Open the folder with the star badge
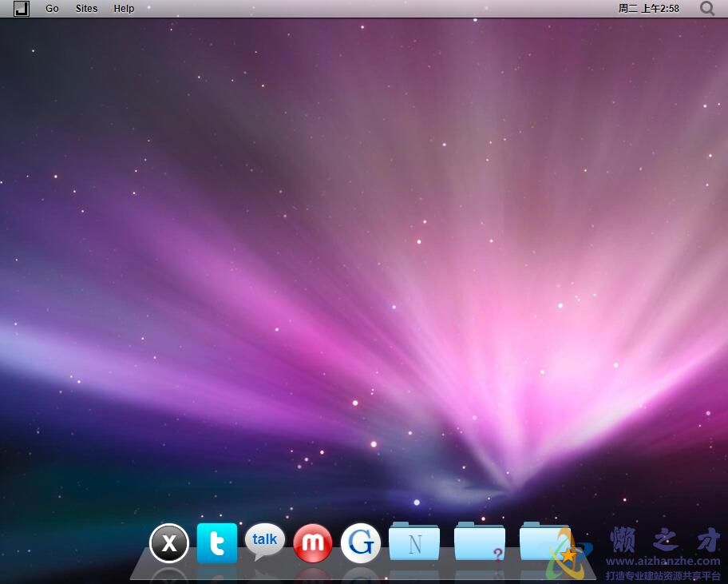 (545, 541)
